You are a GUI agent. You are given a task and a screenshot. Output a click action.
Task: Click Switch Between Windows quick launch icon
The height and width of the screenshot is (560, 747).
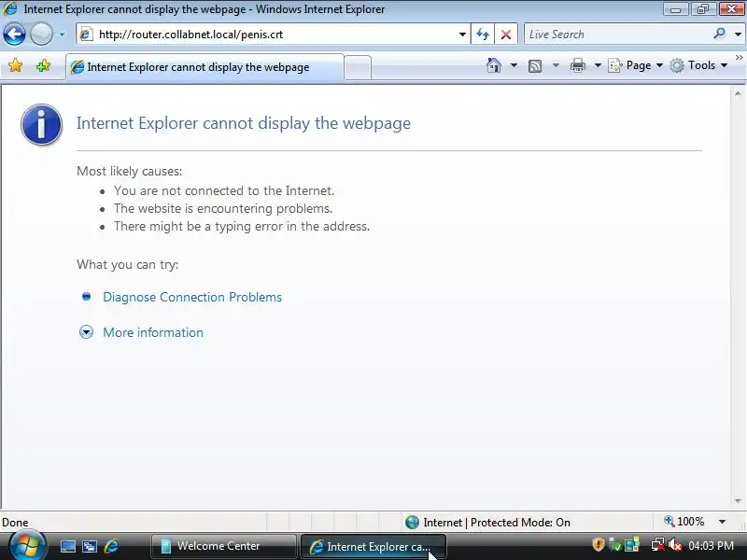[90, 546]
